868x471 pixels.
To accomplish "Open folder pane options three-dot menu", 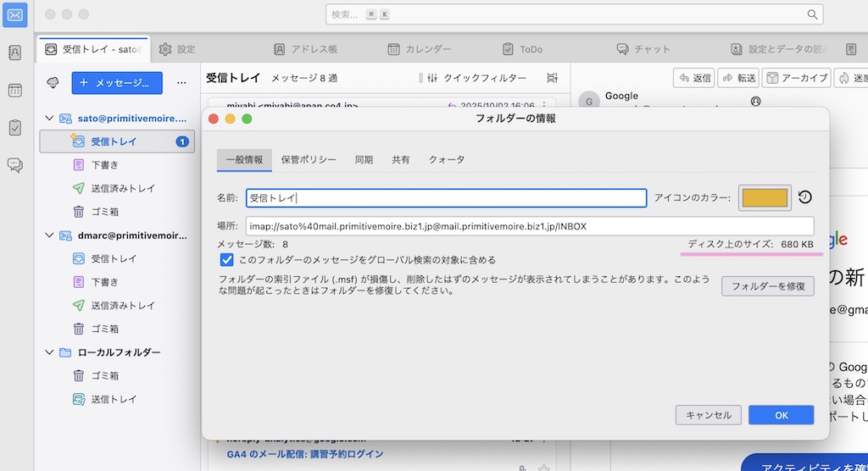I will [x=181, y=82].
